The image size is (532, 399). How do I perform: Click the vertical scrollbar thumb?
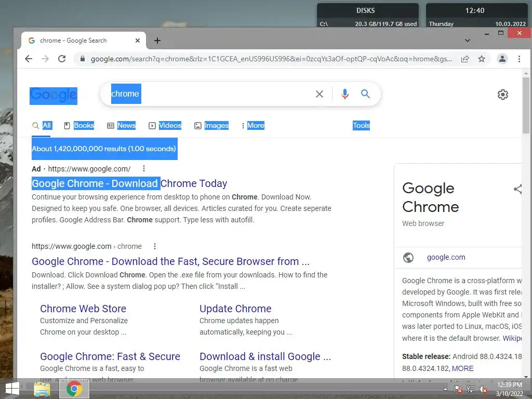(526, 105)
